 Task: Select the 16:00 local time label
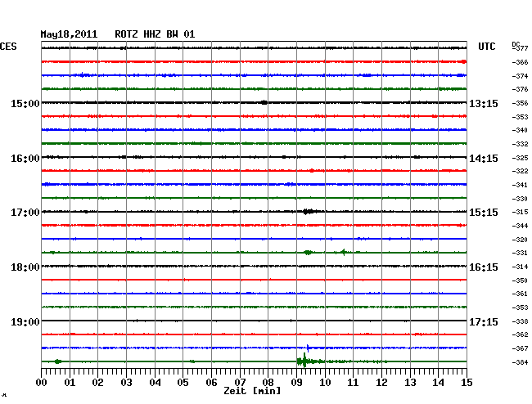point(25,159)
